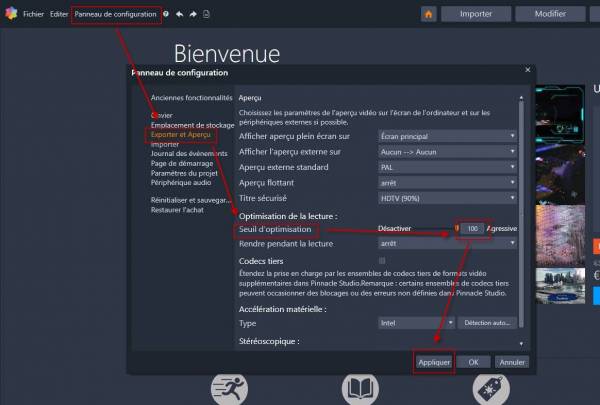Click the document icon after the redo arrow
This screenshot has height=405, width=600.
coord(206,15)
